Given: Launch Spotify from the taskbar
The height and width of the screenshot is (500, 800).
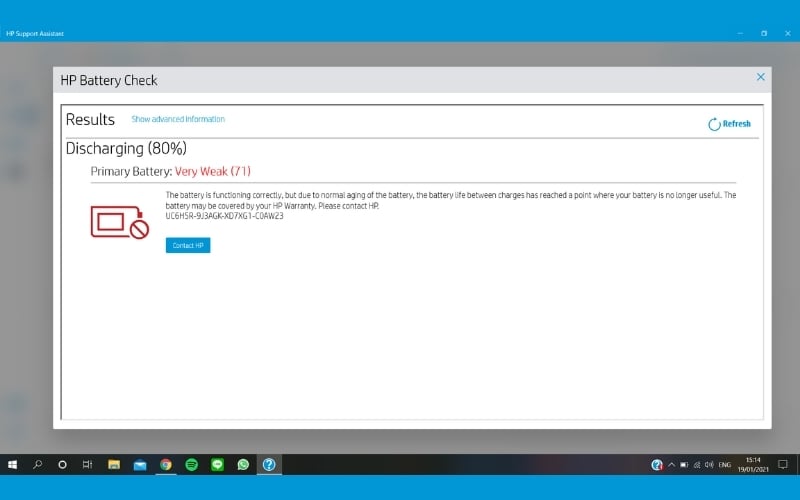Looking at the screenshot, I should click(x=191, y=465).
